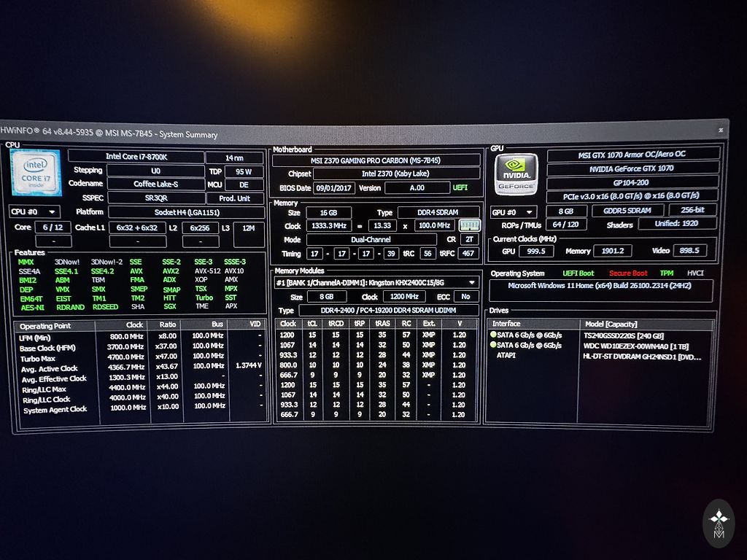Screen dimensions: 747x560
Task: Click the Windows 11 Home OS text field
Action: tap(600, 286)
